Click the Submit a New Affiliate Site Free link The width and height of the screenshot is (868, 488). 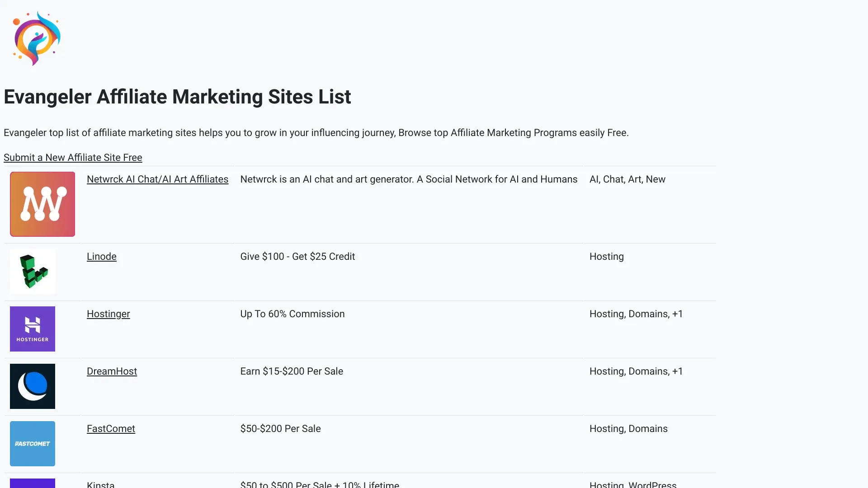click(x=73, y=157)
